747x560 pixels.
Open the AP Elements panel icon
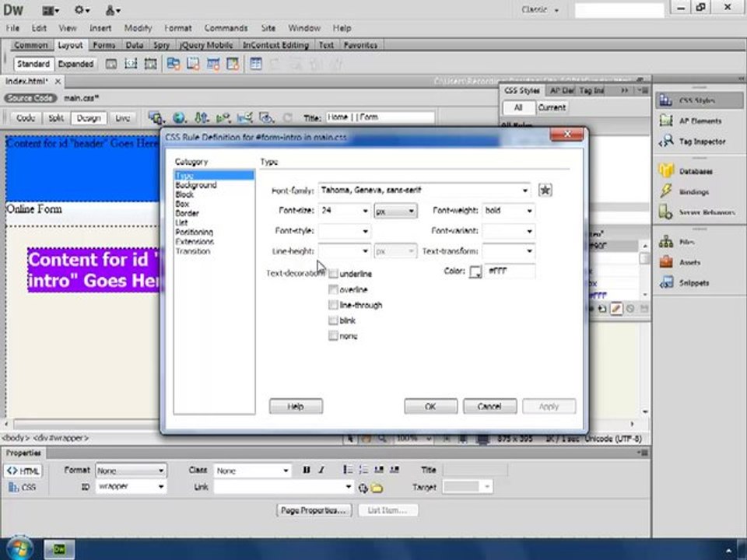click(x=665, y=121)
